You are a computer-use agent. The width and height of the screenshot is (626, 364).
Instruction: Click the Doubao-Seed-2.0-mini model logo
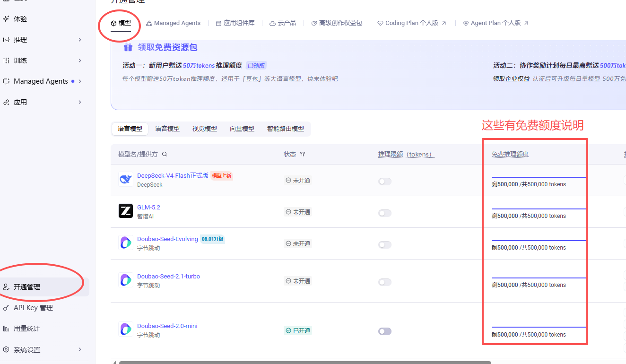point(126,329)
